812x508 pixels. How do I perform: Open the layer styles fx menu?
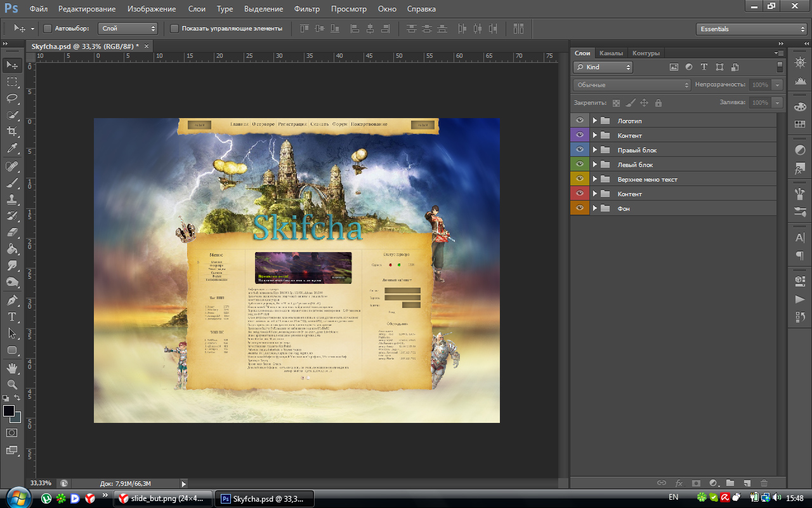click(x=678, y=483)
